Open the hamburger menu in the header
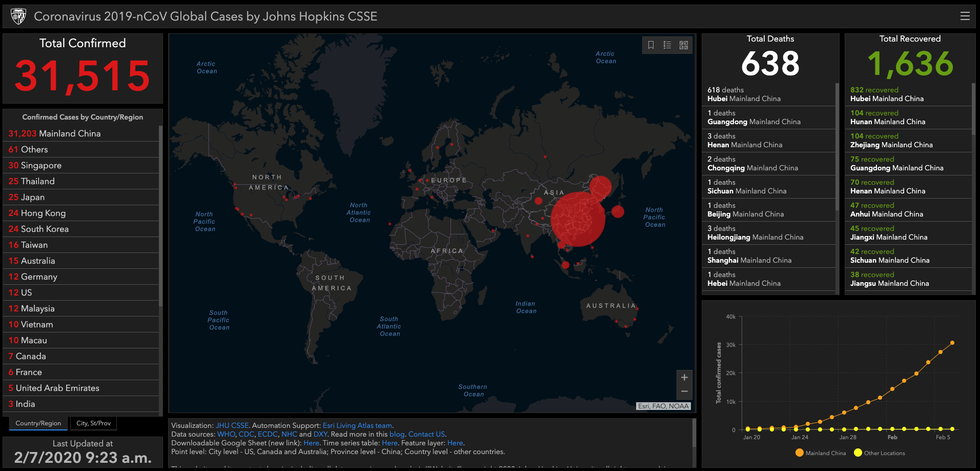The width and height of the screenshot is (980, 471). 965,16
